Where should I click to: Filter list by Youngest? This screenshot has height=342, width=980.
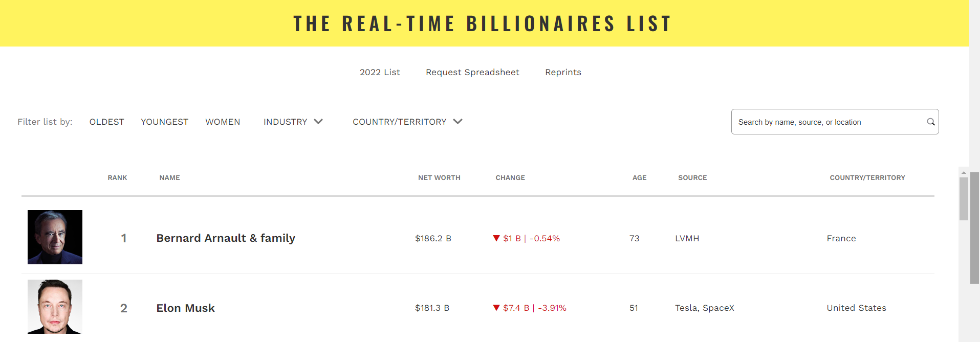pyautogui.click(x=164, y=122)
